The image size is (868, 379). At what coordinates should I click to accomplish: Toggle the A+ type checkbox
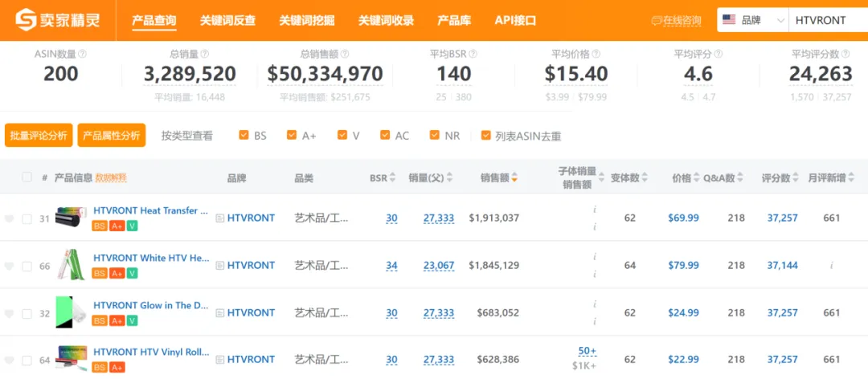coord(292,135)
